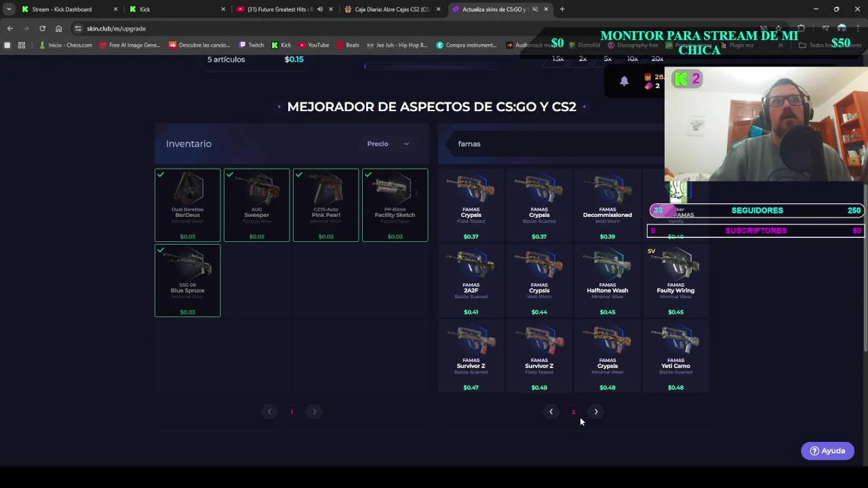The image size is (868, 488).
Task: Select the 2x multiplier
Action: tap(583, 59)
